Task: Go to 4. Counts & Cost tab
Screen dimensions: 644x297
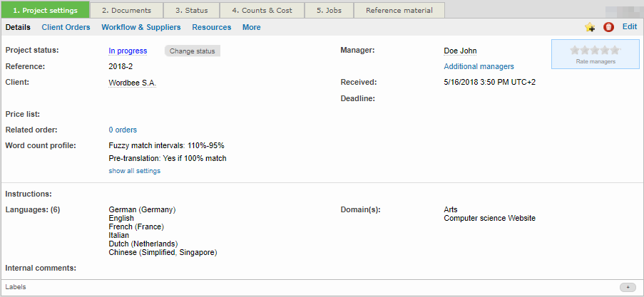Action: pos(262,11)
